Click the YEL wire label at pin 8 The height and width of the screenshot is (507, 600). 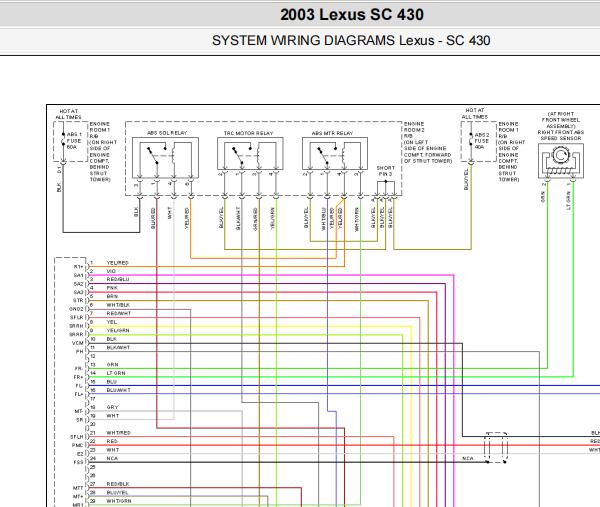click(112, 322)
